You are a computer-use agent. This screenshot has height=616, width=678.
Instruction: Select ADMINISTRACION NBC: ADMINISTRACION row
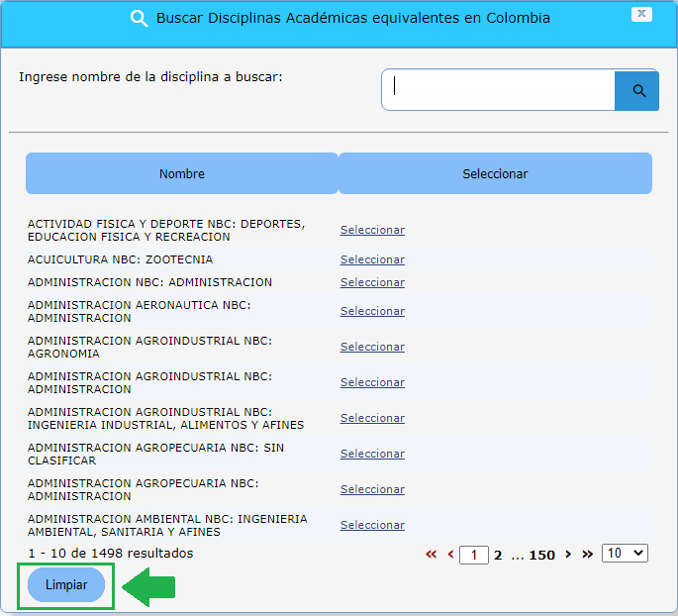372,282
